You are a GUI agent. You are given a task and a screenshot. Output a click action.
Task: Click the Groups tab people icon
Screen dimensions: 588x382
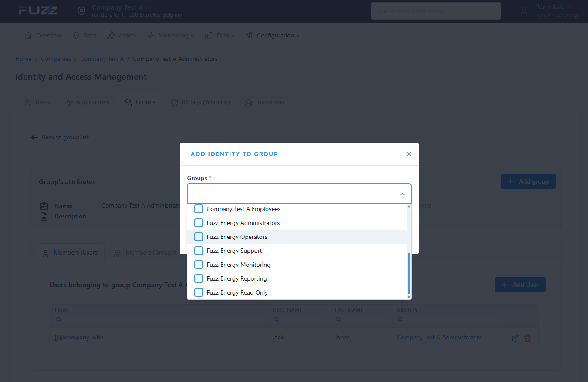(128, 103)
